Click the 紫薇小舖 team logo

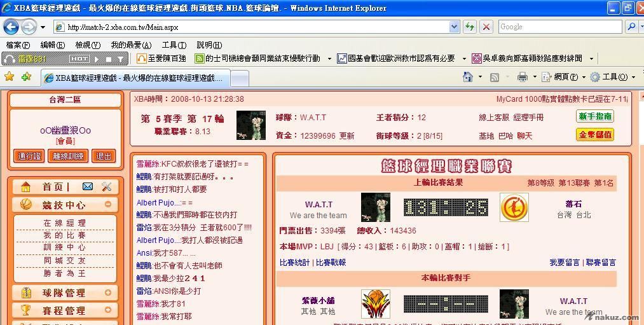pyautogui.click(x=375, y=304)
